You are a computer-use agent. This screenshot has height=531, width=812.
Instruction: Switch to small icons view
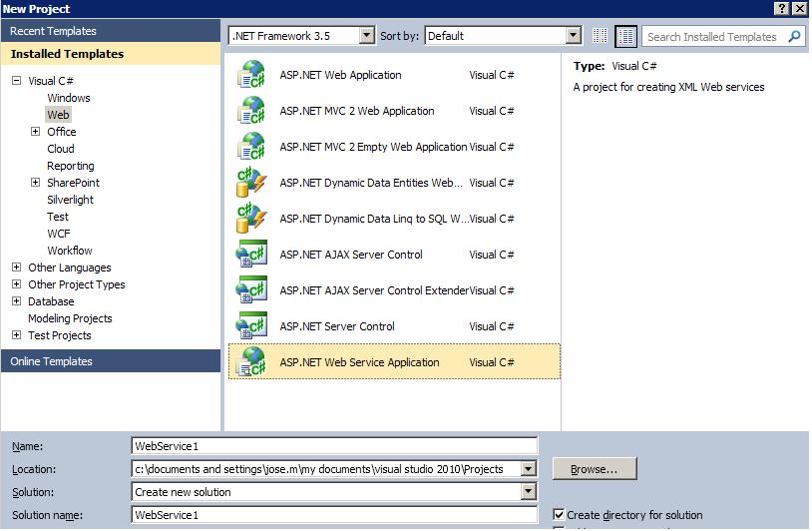click(600, 36)
